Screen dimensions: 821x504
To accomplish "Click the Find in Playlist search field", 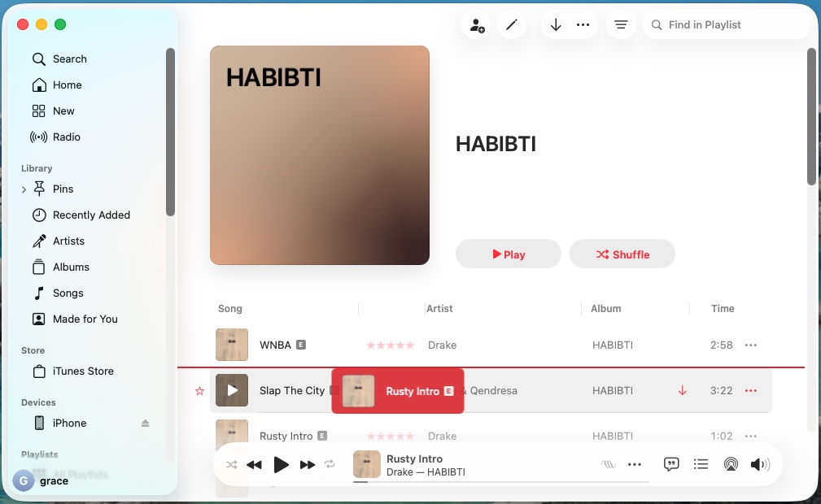I will point(727,24).
